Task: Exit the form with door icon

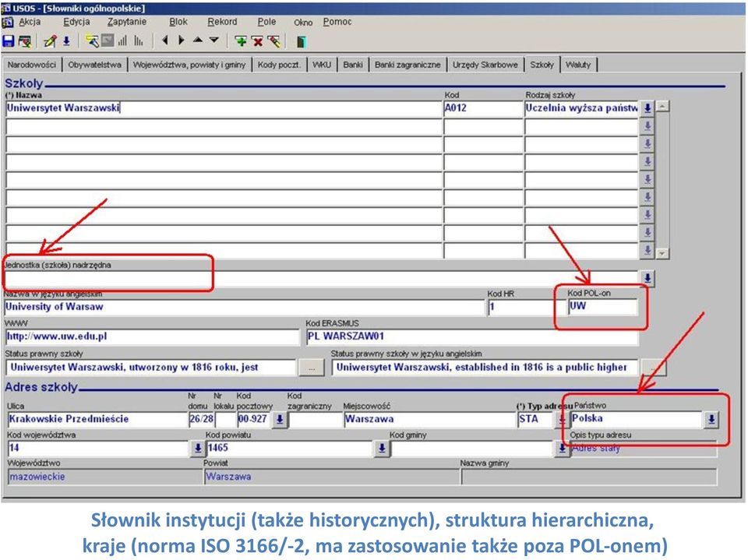Action: [x=301, y=41]
